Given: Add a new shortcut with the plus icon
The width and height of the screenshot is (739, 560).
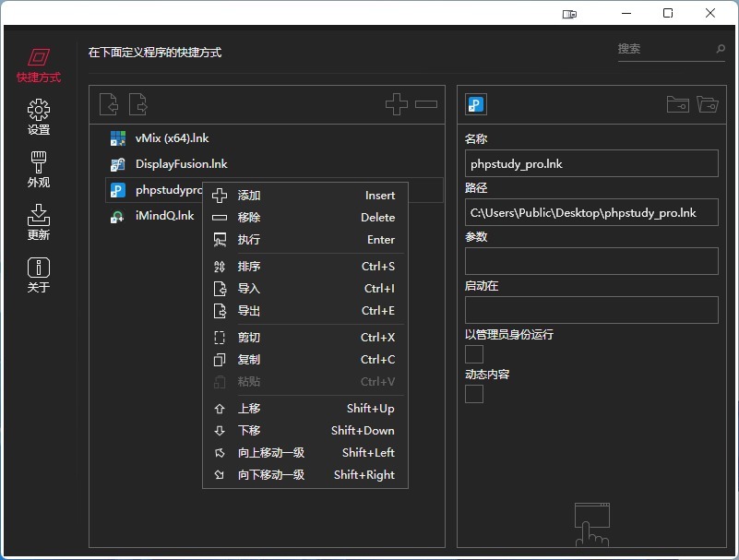Looking at the screenshot, I should tap(397, 104).
